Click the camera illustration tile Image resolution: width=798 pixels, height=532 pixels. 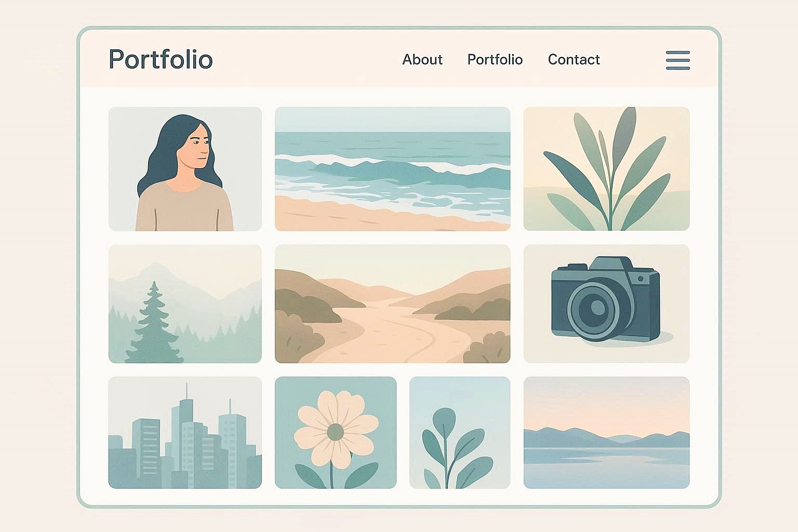606,304
